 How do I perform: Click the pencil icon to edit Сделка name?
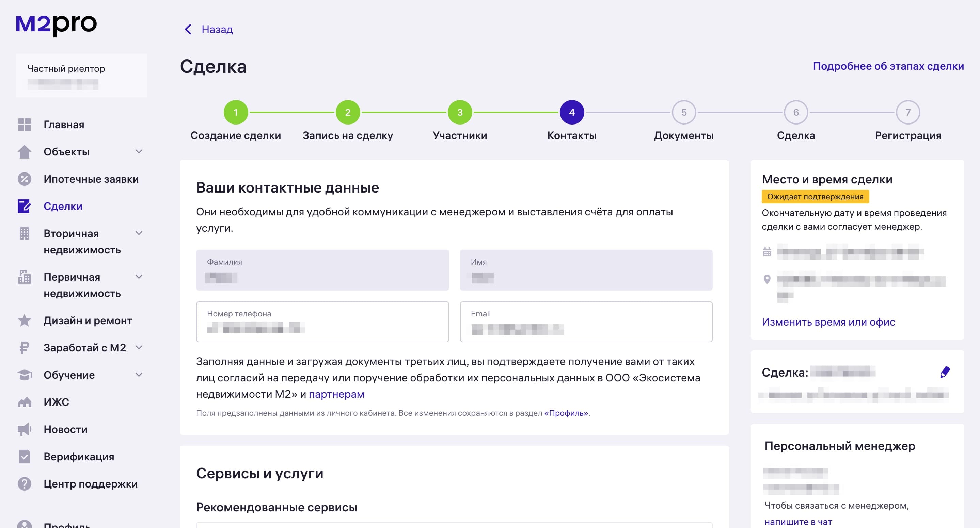(945, 372)
